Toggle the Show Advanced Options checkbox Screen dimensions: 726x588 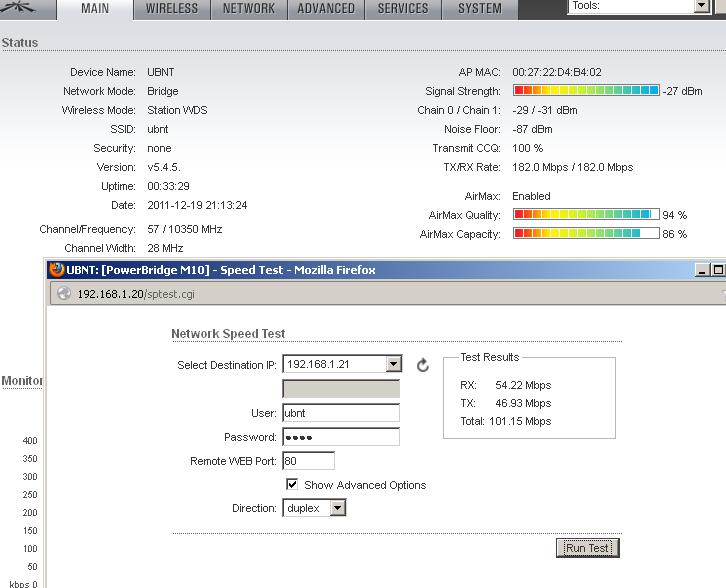pos(292,484)
